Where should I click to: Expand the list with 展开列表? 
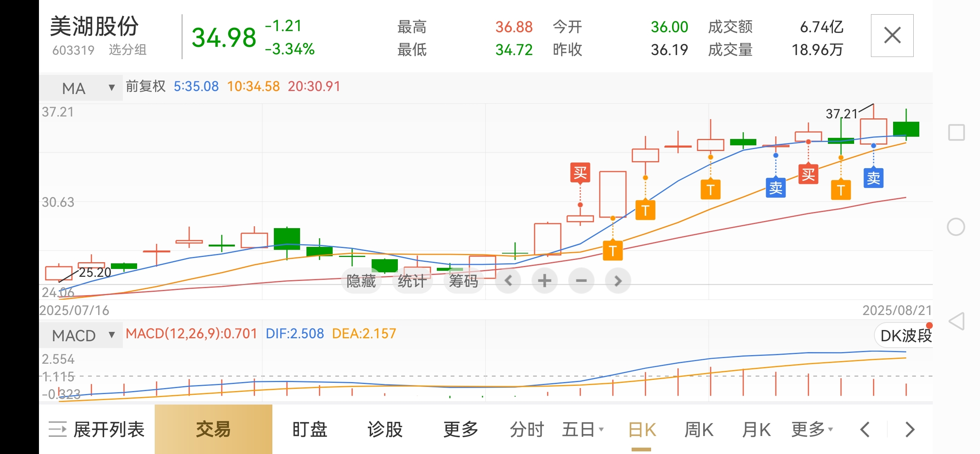97,430
